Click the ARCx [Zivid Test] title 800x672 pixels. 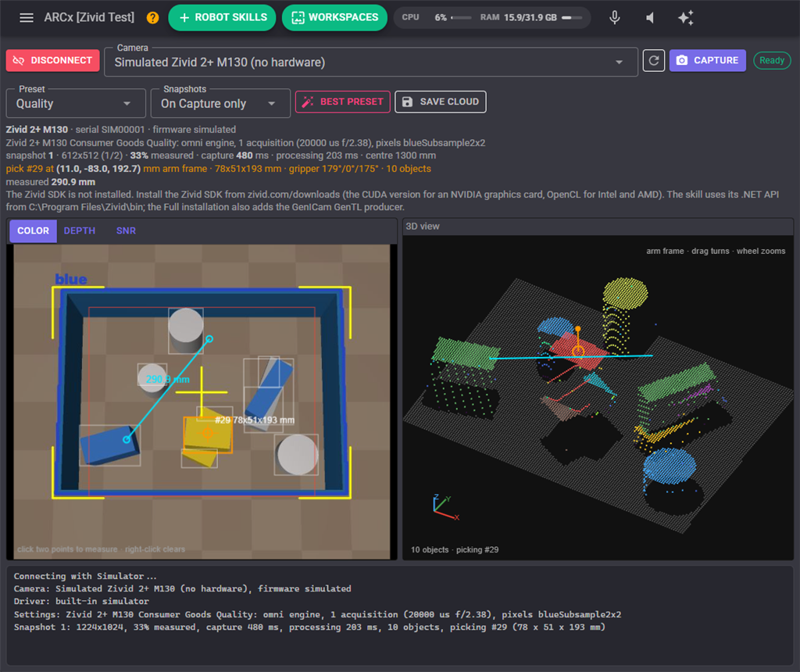(89, 17)
